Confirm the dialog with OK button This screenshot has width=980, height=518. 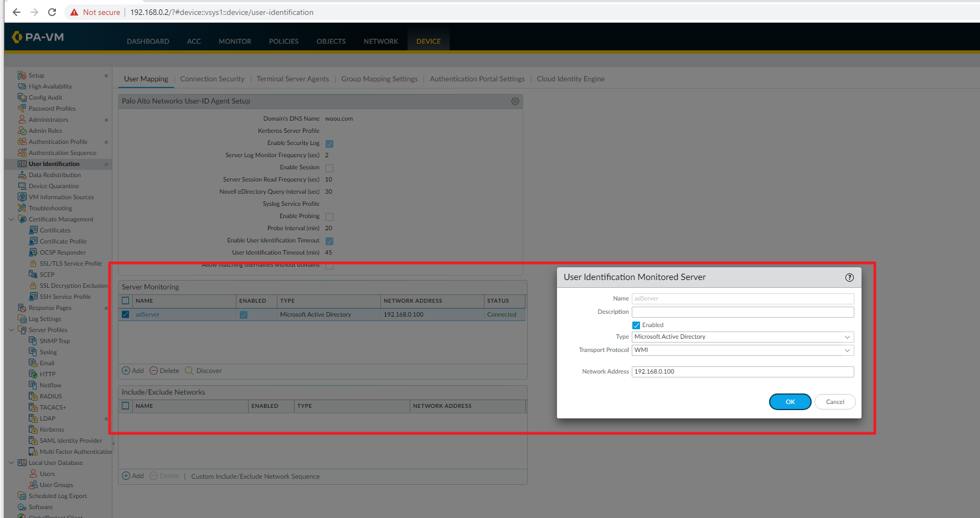tap(790, 402)
